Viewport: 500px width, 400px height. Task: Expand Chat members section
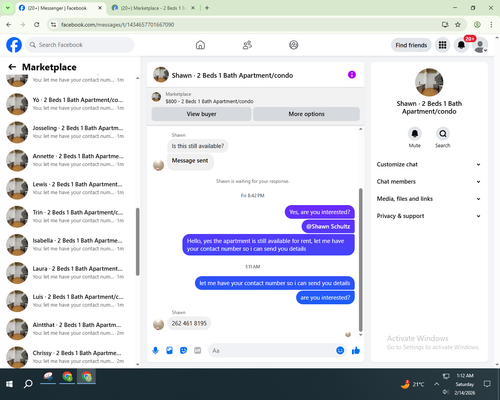[x=429, y=182]
